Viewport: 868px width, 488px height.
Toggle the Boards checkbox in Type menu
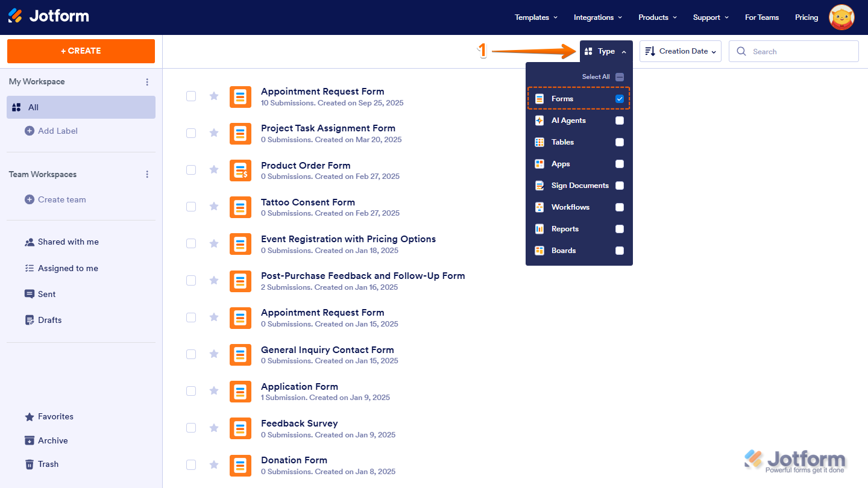coord(620,250)
